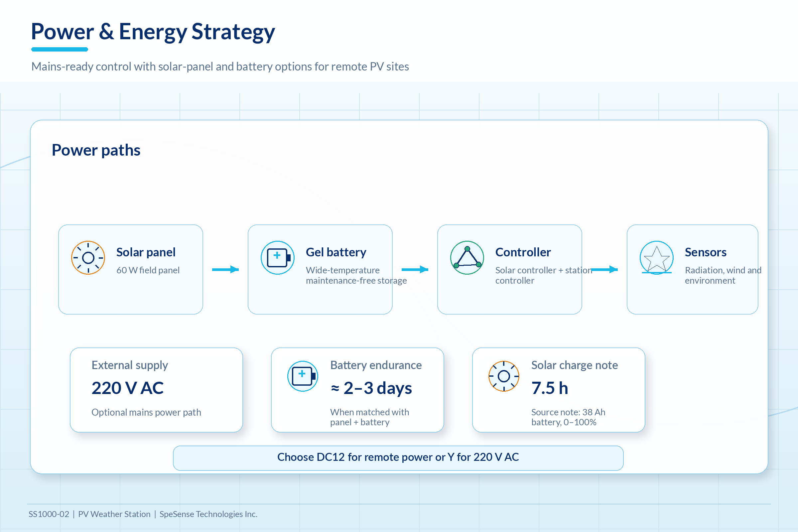This screenshot has width=798, height=532.
Task: Click the Battery endurance battery icon
Action: tap(303, 376)
